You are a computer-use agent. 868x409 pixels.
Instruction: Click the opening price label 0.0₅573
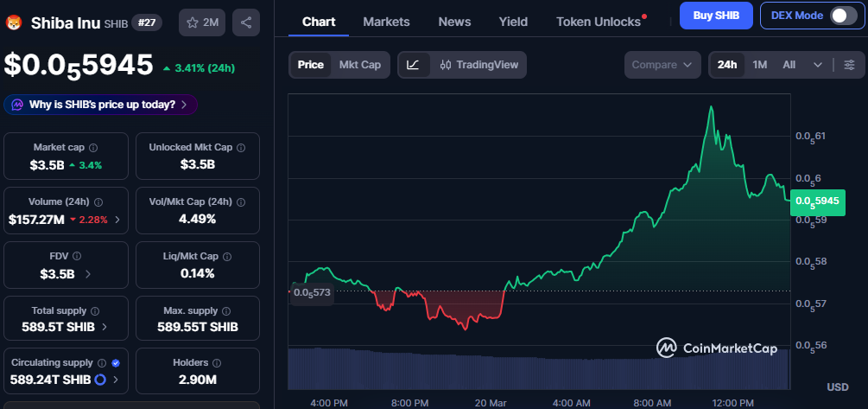(x=312, y=292)
